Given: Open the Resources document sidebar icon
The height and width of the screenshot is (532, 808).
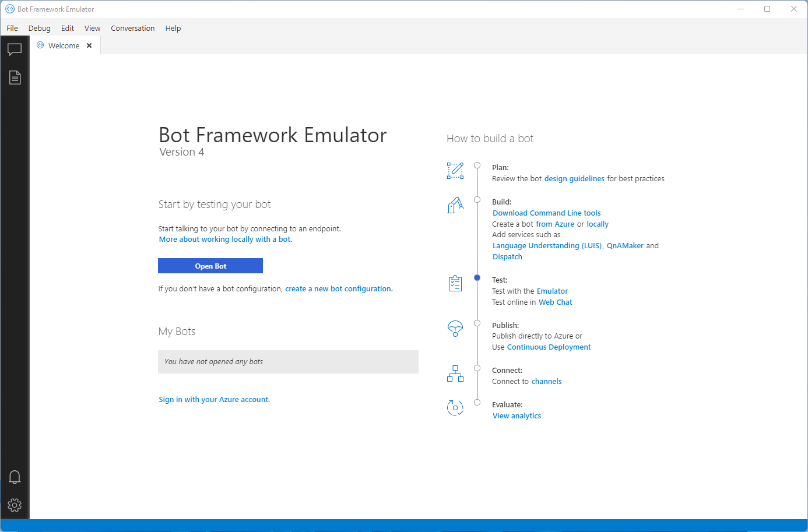Looking at the screenshot, I should click(15, 77).
